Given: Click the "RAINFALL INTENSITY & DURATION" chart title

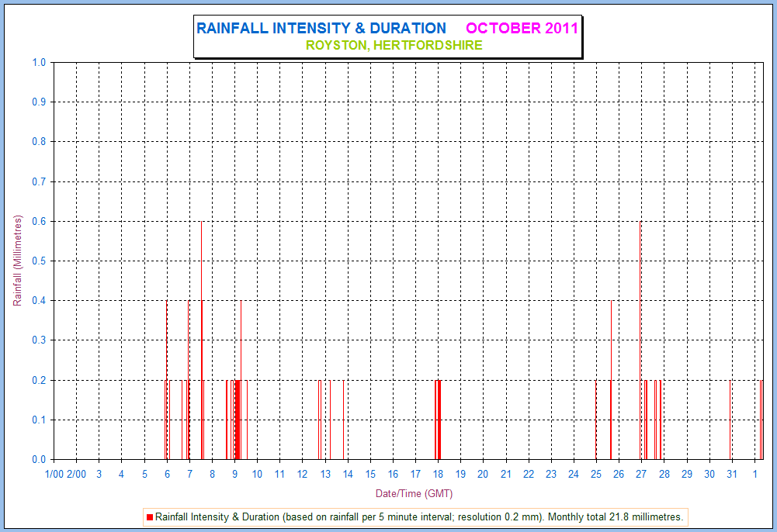Looking at the screenshot, I should [321, 29].
